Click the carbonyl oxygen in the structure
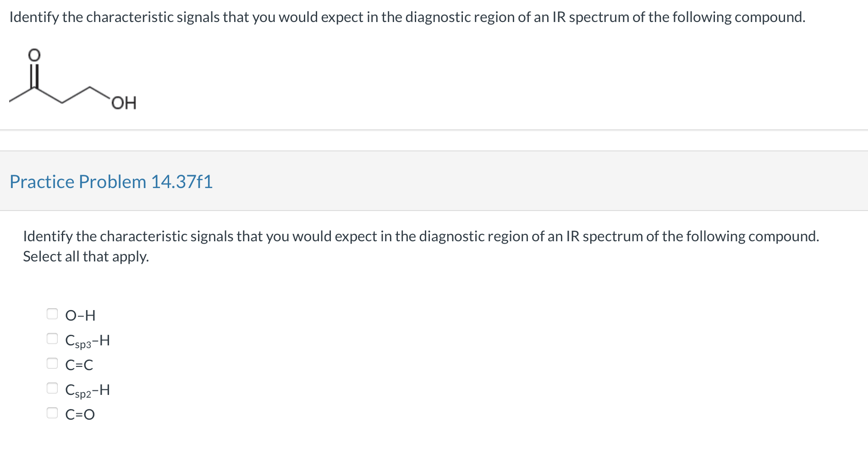 coord(34,54)
